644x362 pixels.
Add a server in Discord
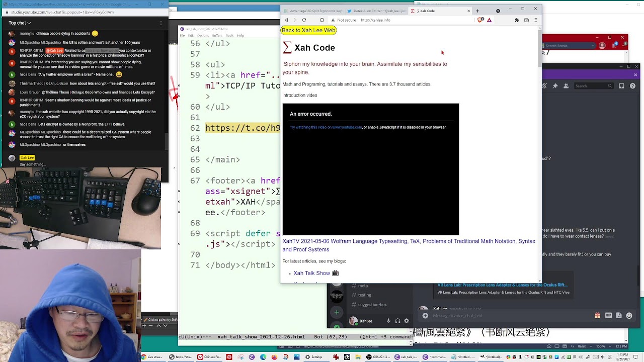point(337,312)
